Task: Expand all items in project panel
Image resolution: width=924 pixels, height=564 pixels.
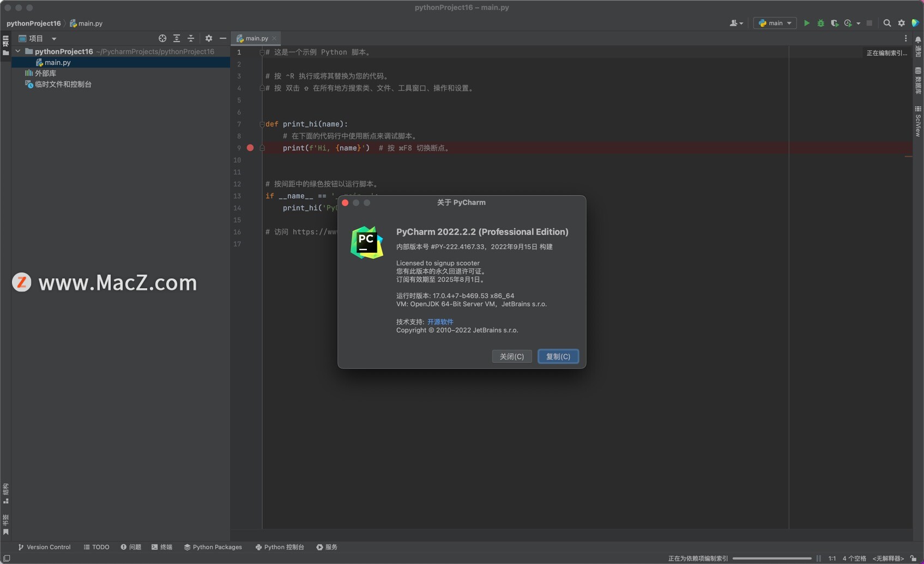Action: (x=177, y=38)
